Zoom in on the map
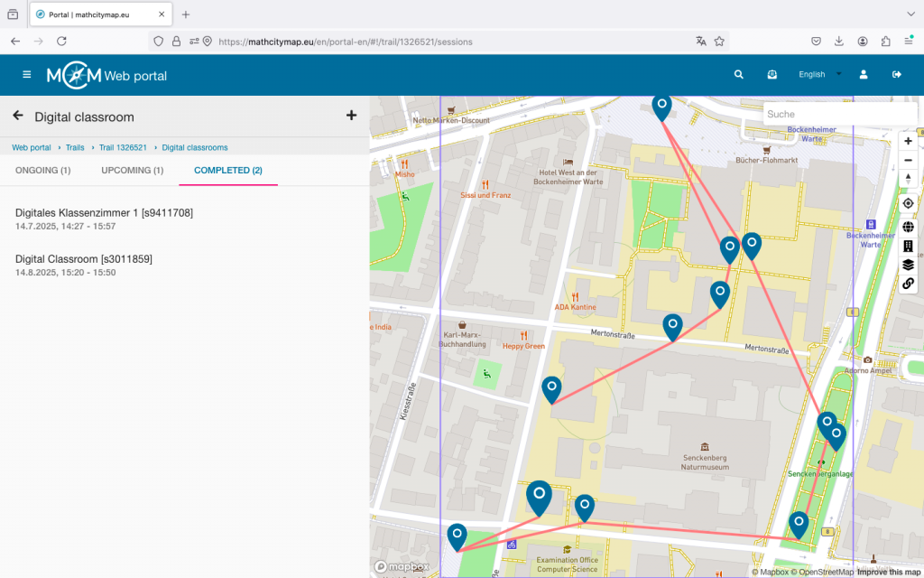The image size is (924, 578). click(x=908, y=141)
